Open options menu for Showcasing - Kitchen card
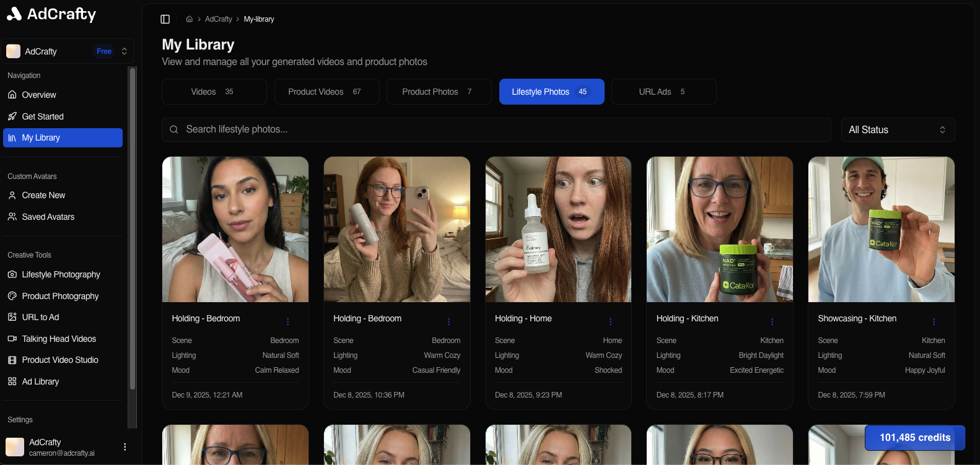The height and width of the screenshot is (465, 980). click(x=934, y=321)
